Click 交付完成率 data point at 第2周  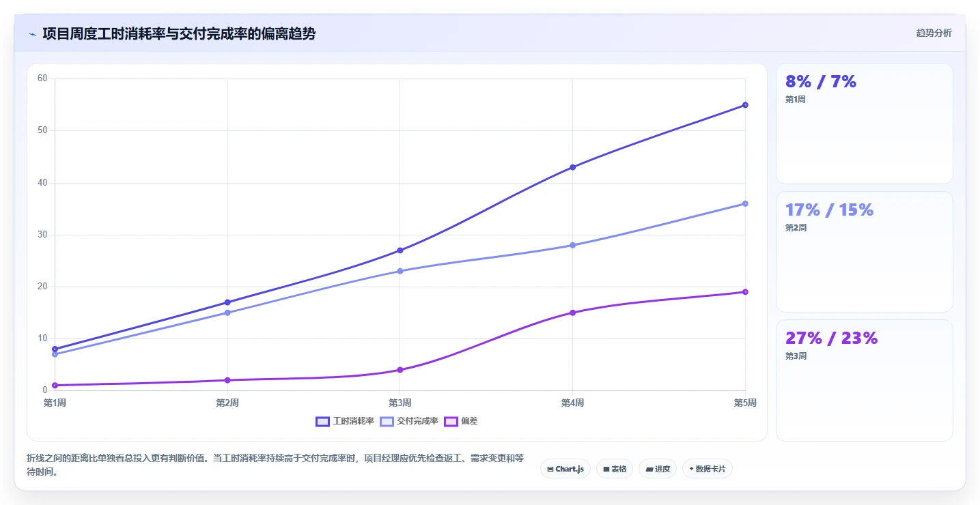(227, 313)
